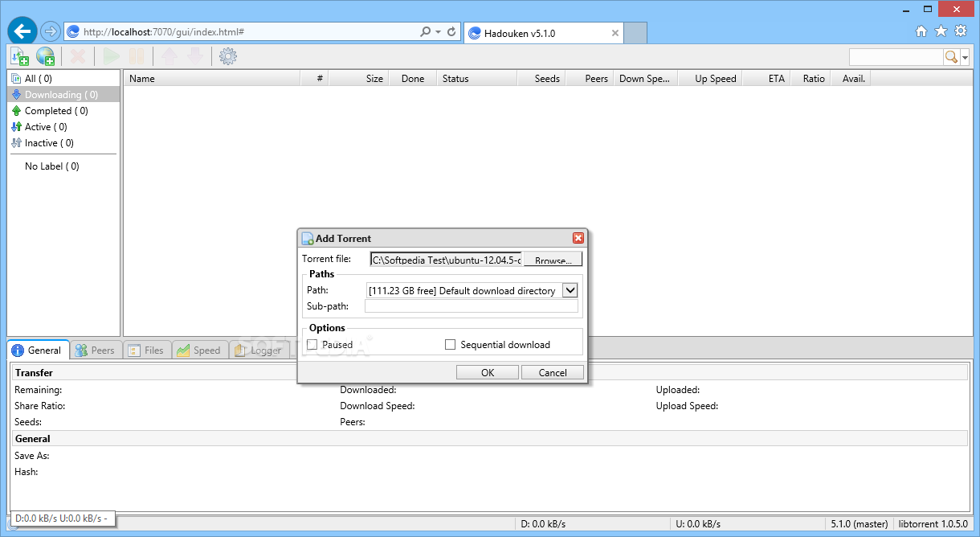Sort by the Size column header
Viewport: 980px width, 537px height.
point(359,79)
